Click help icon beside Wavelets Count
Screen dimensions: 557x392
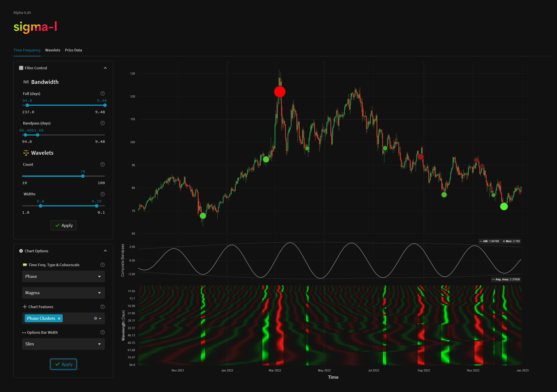tap(102, 164)
